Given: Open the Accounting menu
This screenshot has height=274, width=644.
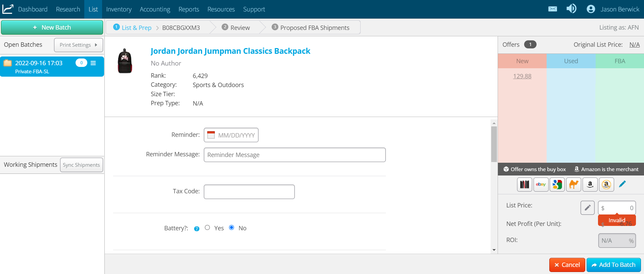Looking at the screenshot, I should [x=155, y=9].
